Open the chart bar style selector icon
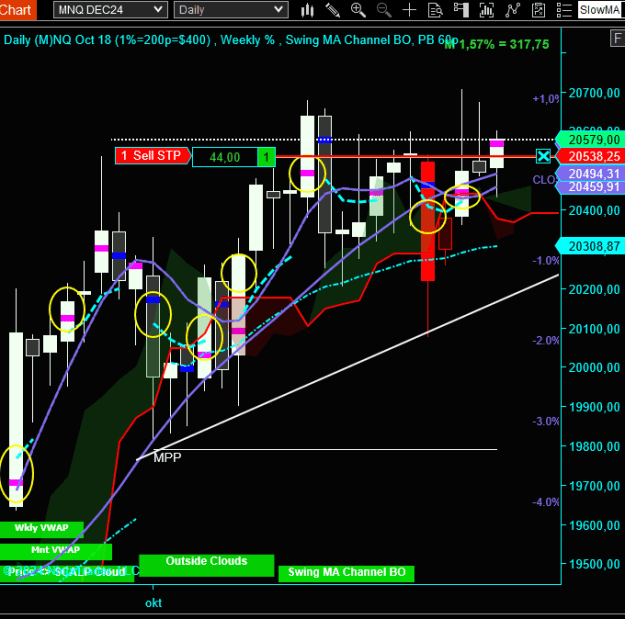 pyautogui.click(x=307, y=10)
